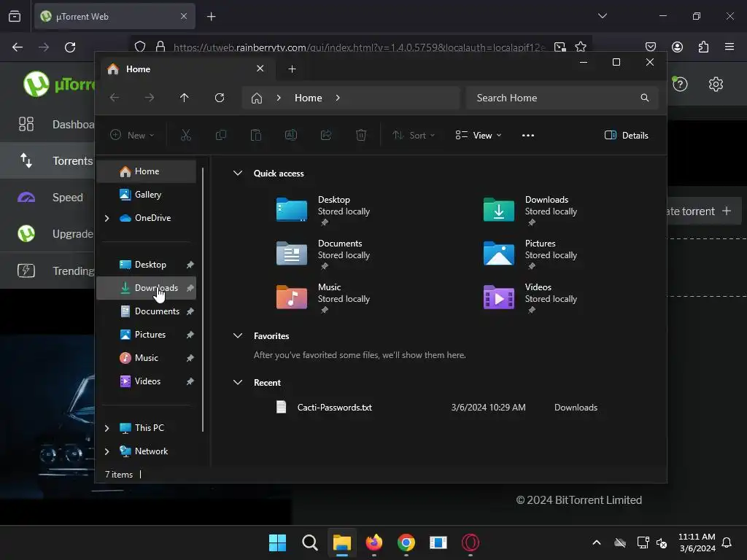Click the home icon in address bar
Image resolution: width=747 pixels, height=560 pixels.
[257, 98]
